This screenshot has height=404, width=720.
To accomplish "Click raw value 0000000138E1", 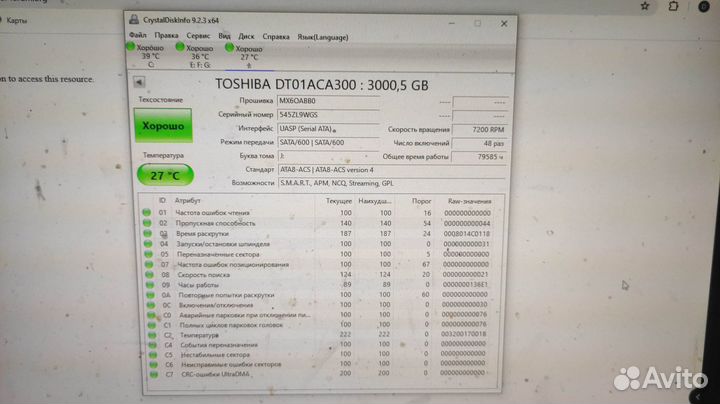I will (465, 285).
